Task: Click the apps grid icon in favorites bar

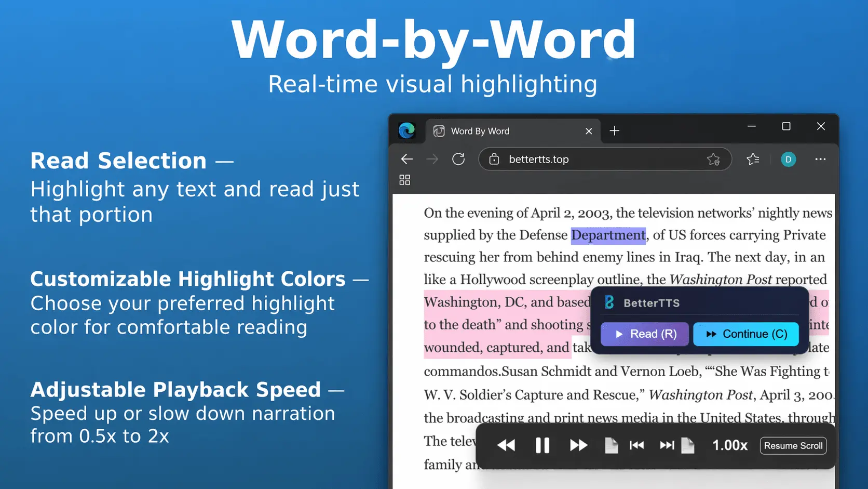Action: (405, 180)
